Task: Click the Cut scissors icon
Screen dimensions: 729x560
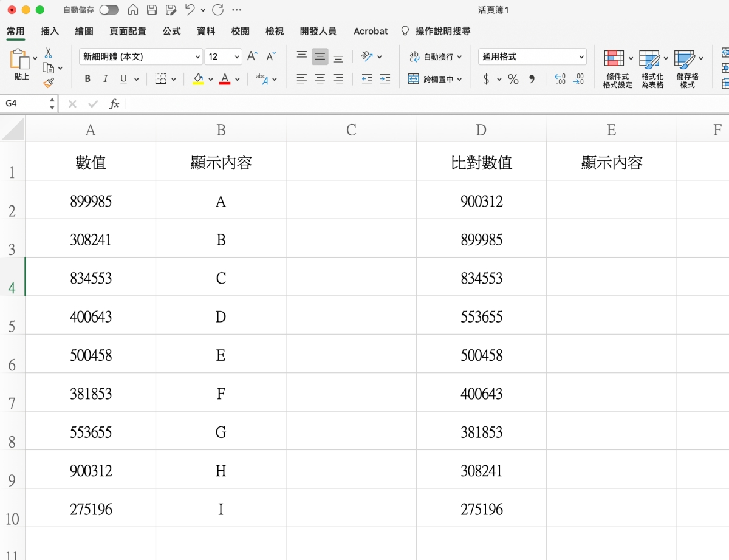Action: tap(48, 53)
